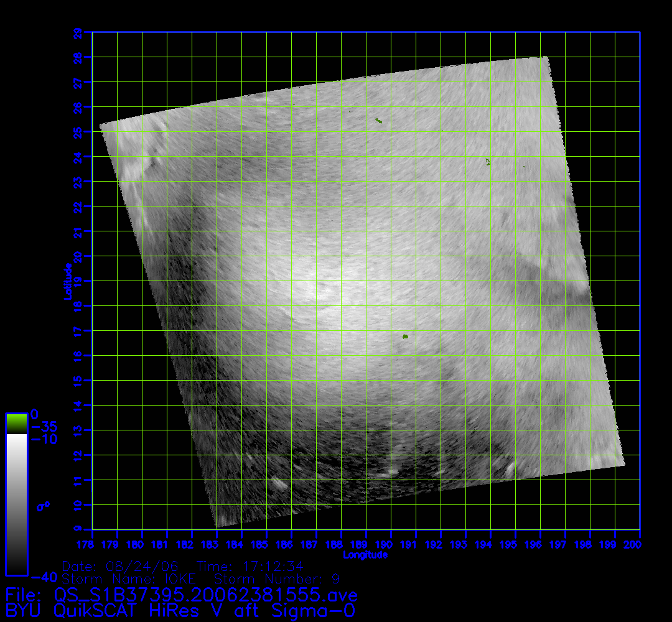672x622 pixels.
Task: Click the Date: 08/24/06 text
Action: tap(120, 567)
